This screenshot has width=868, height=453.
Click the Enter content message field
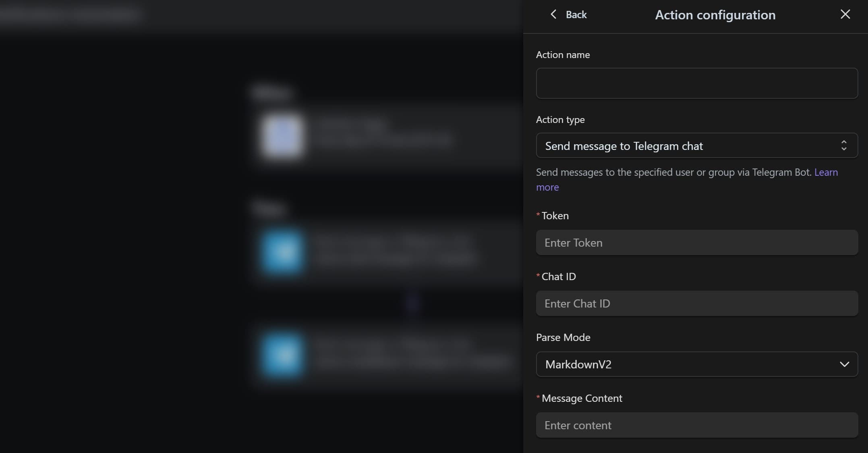tap(697, 425)
